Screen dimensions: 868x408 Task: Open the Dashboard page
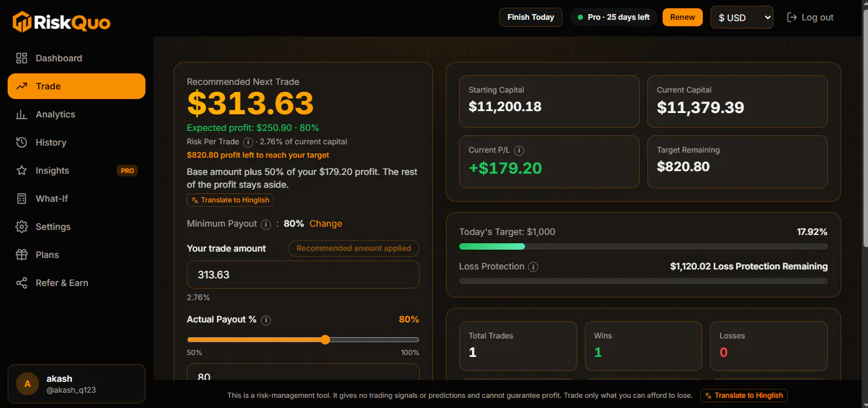pos(77,58)
